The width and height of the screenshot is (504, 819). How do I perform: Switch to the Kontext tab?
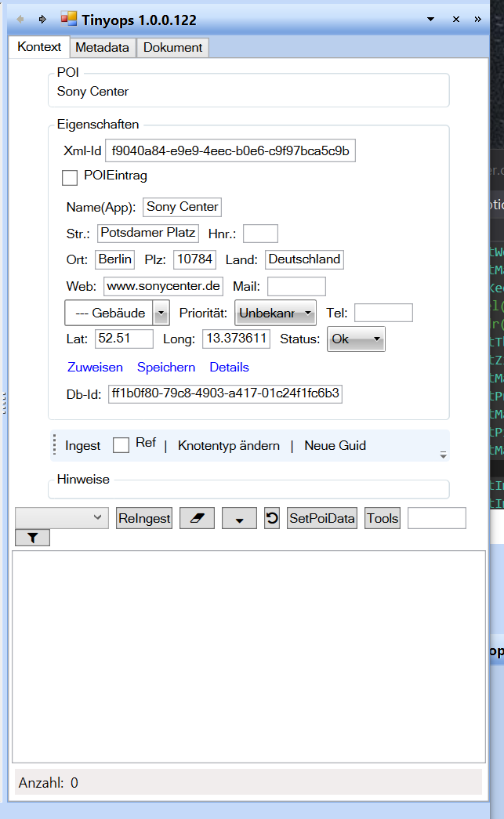(x=39, y=47)
